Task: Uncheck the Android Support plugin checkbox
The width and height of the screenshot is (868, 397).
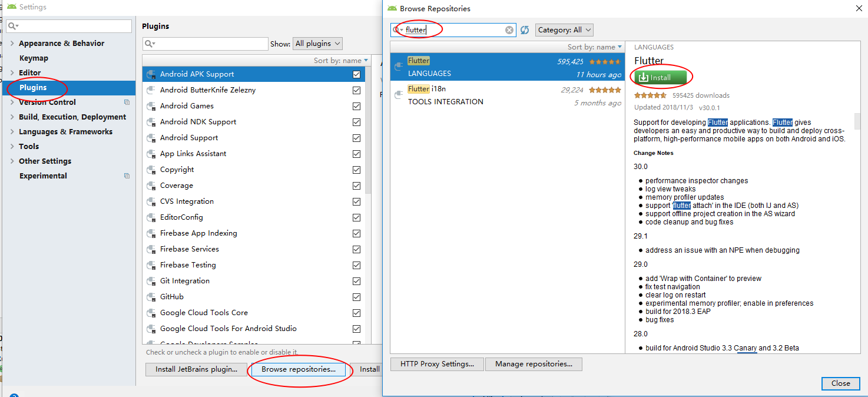Action: 356,138
